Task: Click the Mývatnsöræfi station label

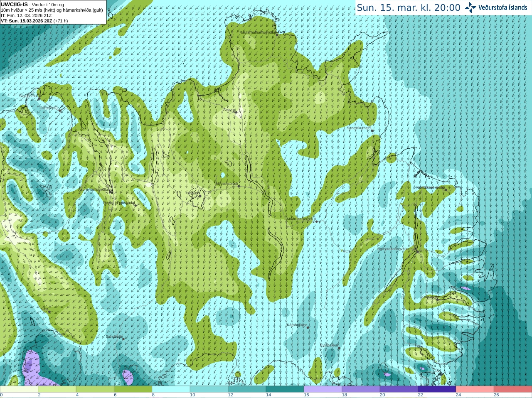Action: point(227,184)
